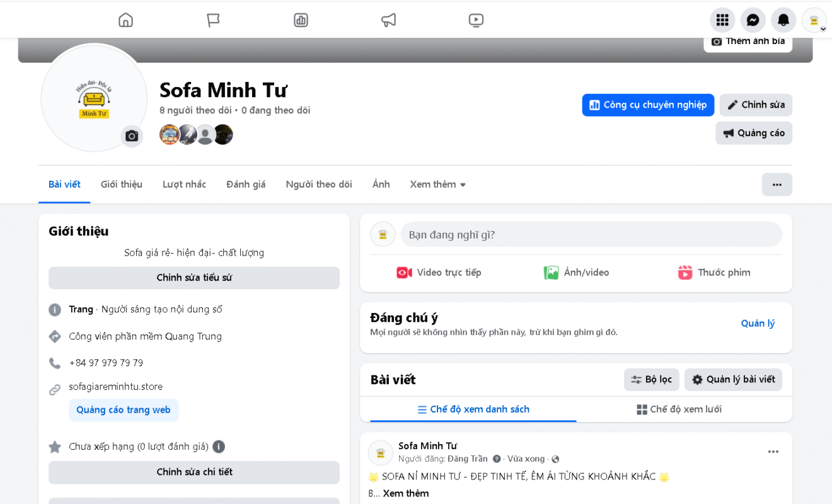Open the Đánh giá tab

246,185
